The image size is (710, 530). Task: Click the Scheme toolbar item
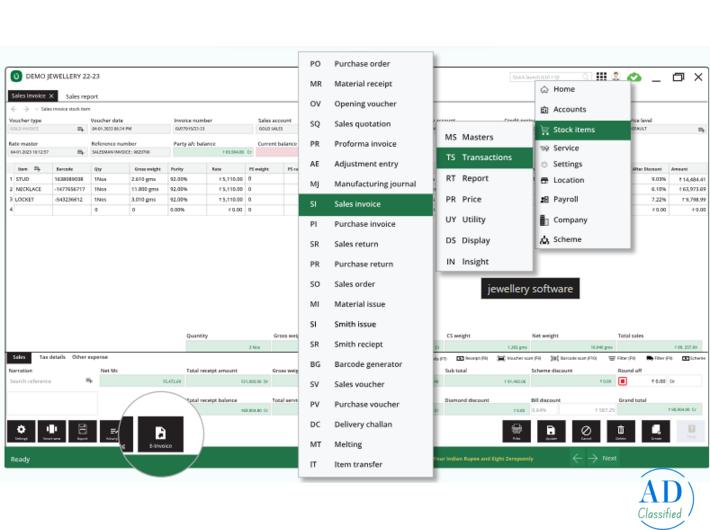694,358
